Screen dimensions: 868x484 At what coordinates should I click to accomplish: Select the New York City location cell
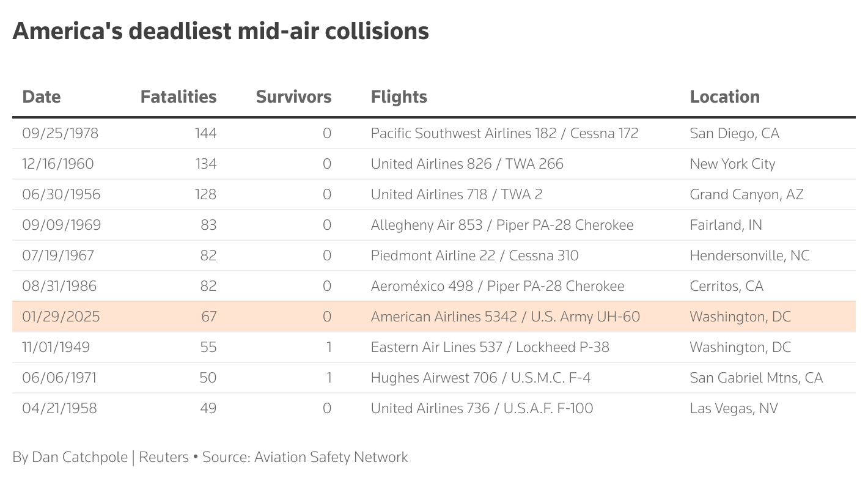[732, 164]
